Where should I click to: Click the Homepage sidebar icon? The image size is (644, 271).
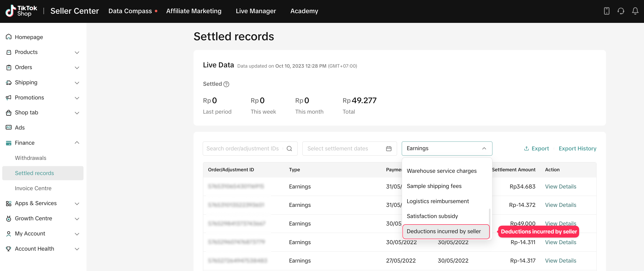[x=9, y=37]
